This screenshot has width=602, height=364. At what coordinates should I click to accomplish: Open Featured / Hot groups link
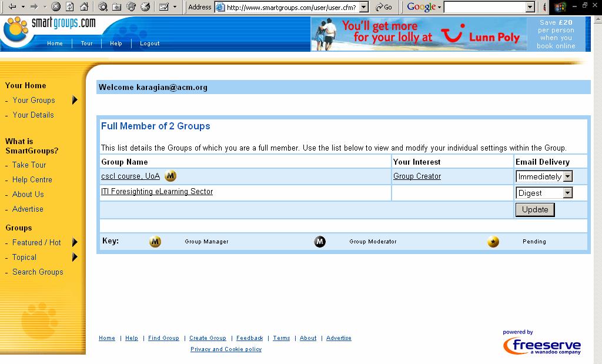click(36, 242)
